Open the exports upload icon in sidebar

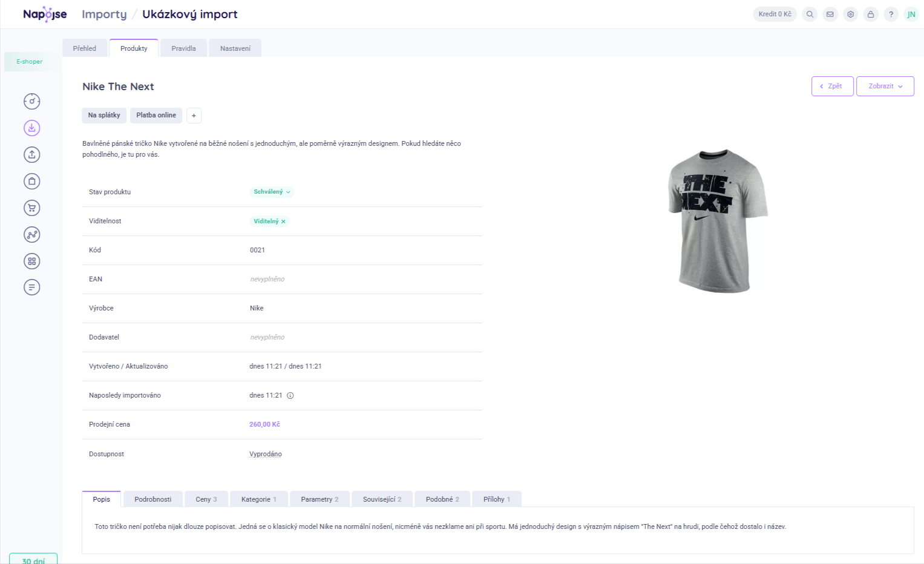click(x=31, y=154)
